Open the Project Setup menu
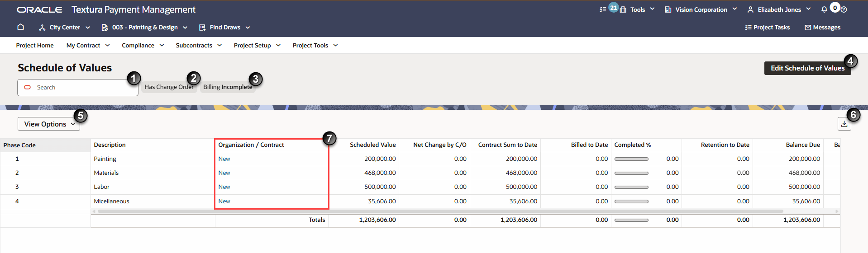The image size is (868, 253). 257,45
